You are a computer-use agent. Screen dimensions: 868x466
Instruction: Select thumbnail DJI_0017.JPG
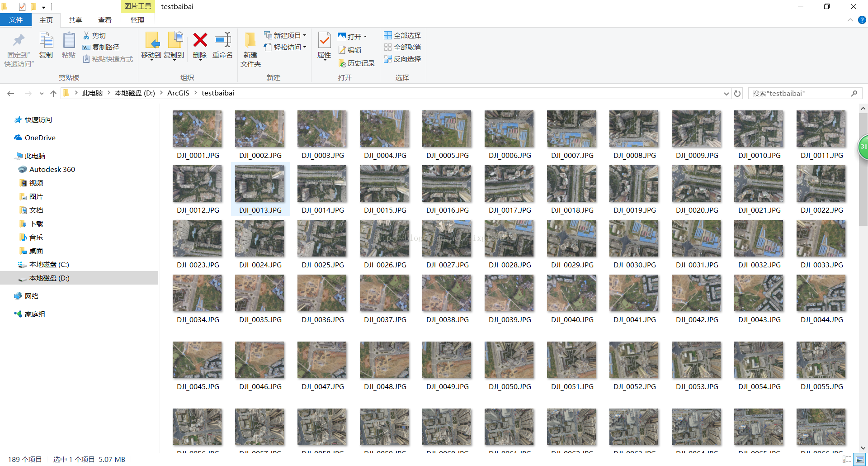pyautogui.click(x=509, y=190)
